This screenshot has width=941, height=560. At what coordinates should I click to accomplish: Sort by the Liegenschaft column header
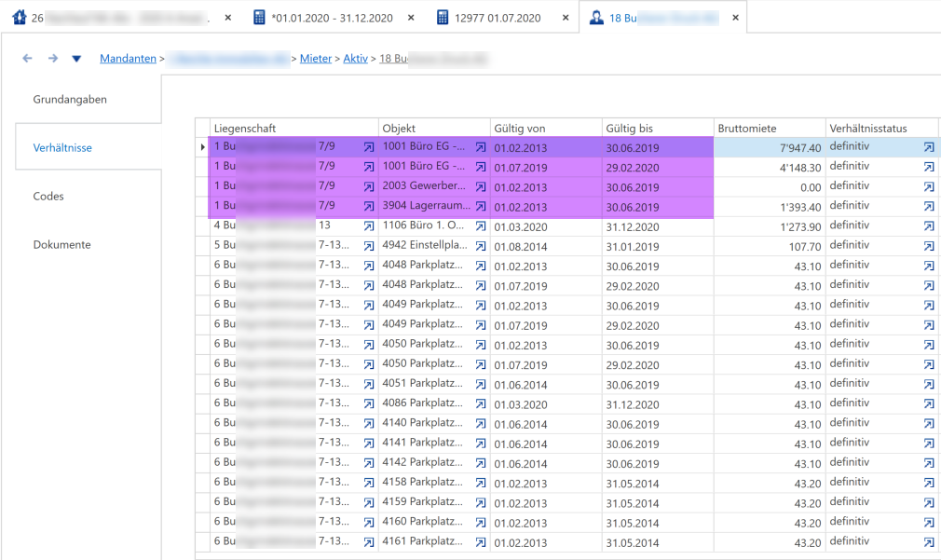point(294,128)
